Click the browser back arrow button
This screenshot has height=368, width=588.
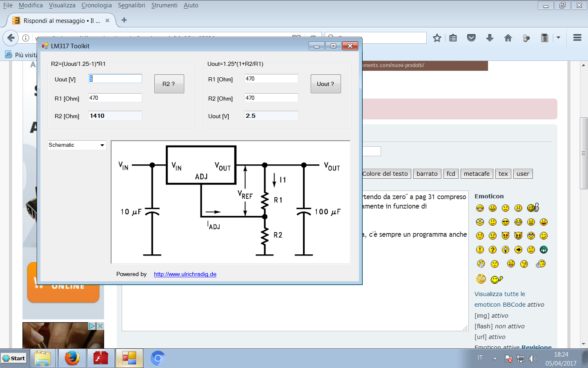(11, 38)
